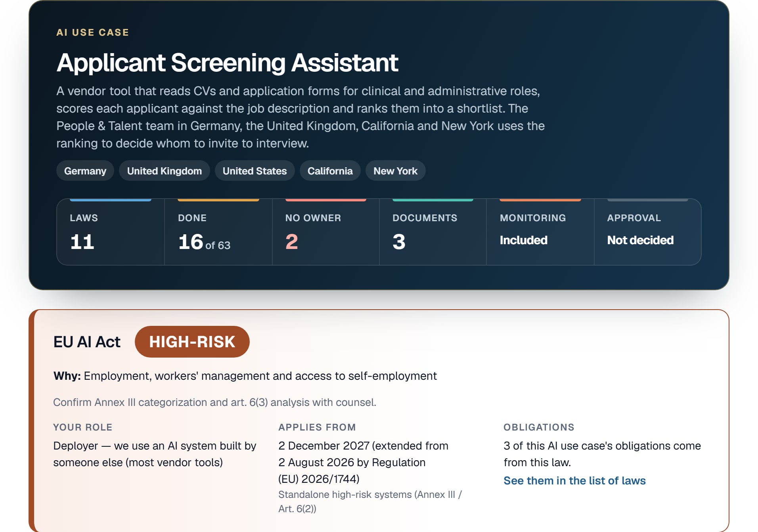Screen dimensions: 758x532
Task: Open 'See them in the list of laws'
Action: click(574, 480)
